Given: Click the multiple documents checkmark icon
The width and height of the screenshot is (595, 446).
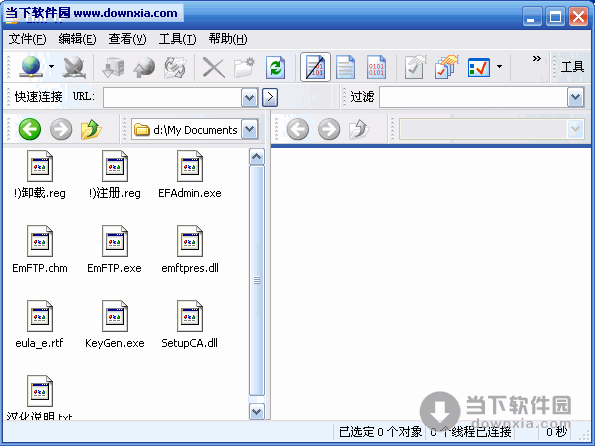Looking at the screenshot, I should (446, 67).
